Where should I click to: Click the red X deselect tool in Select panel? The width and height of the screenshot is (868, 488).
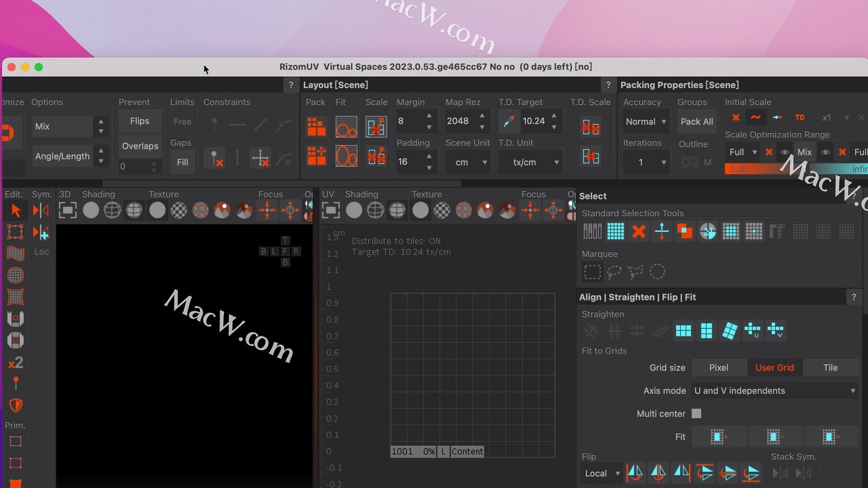tap(639, 231)
